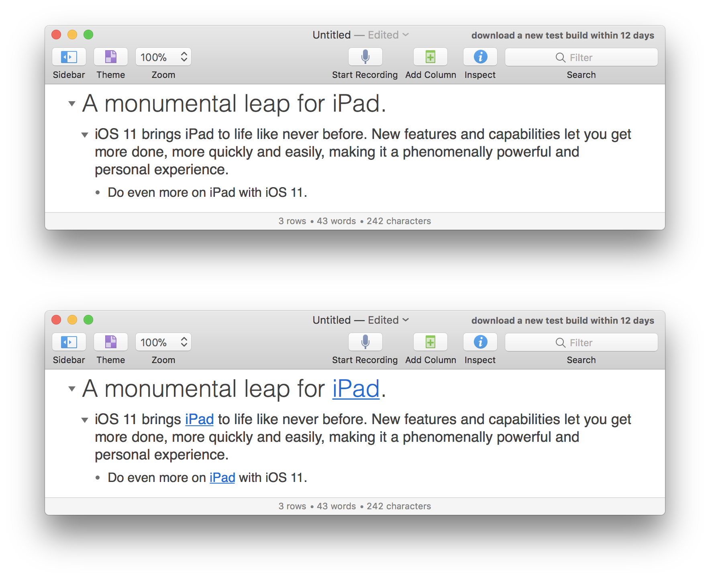Collapse the "A monumental leap" row in bottom window
The image size is (710, 588).
tap(72, 389)
